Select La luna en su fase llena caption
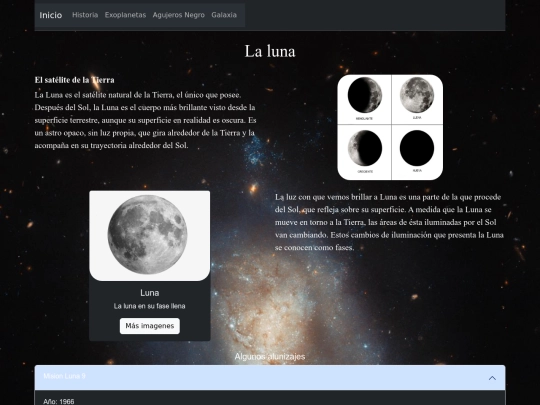 tap(150, 306)
